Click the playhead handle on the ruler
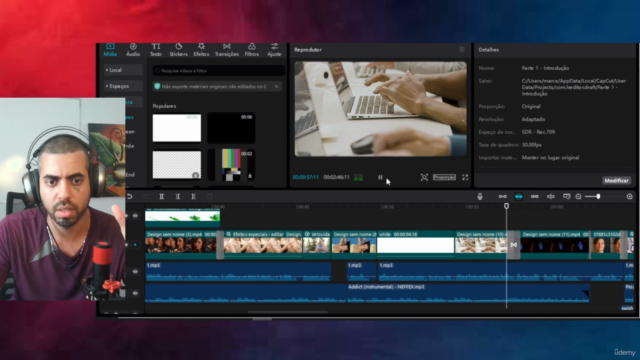The image size is (640, 360). tap(507, 206)
